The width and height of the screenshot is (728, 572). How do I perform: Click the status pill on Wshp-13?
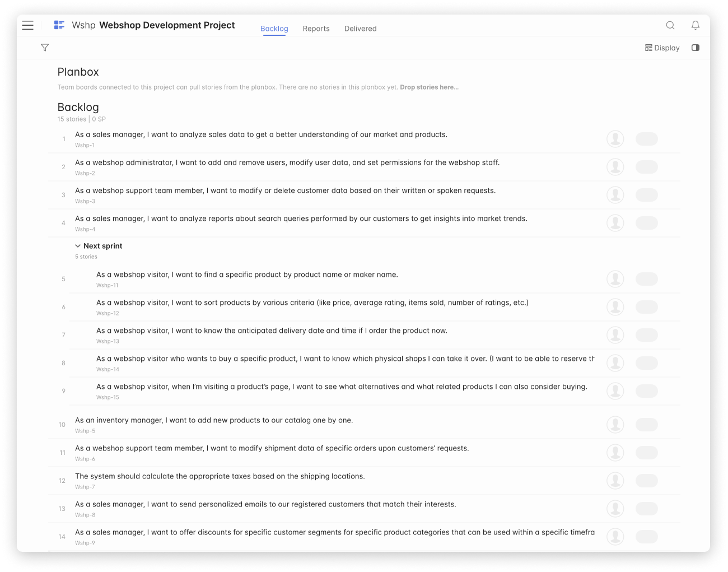[646, 335]
